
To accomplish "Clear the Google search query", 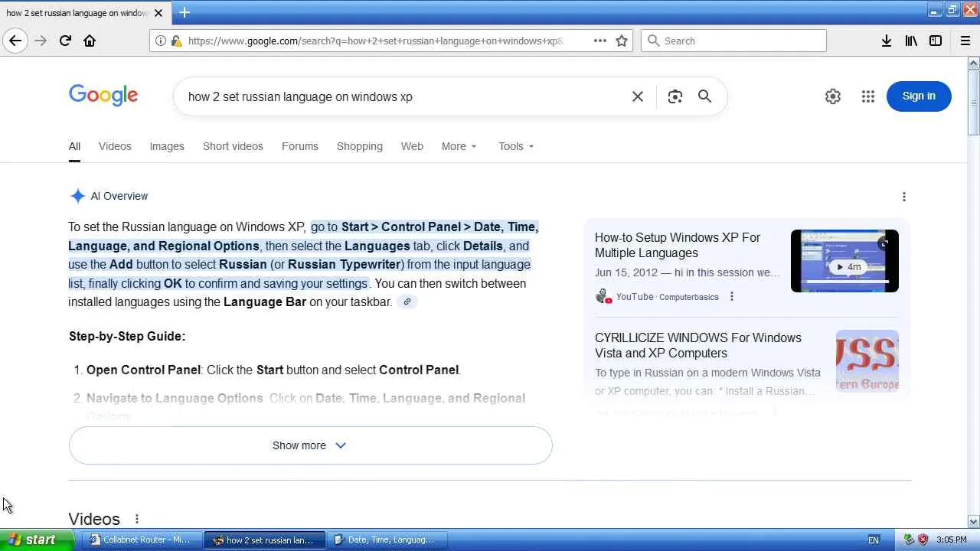I will (638, 96).
